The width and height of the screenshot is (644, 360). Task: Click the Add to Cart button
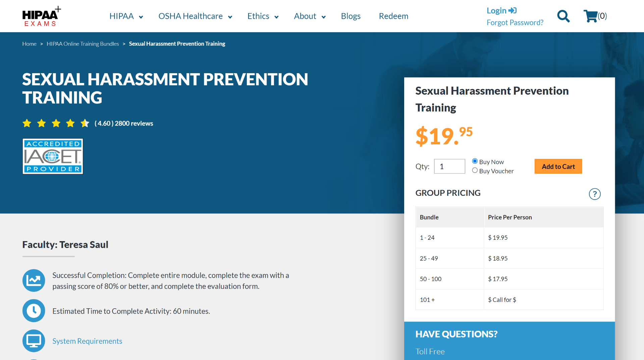tap(558, 166)
